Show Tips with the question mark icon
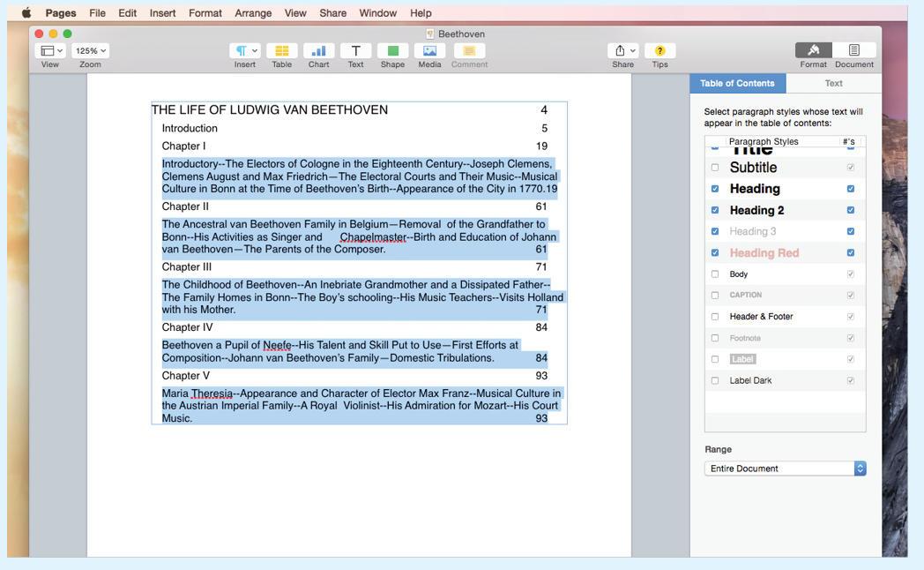The height and width of the screenshot is (570, 924). (660, 50)
